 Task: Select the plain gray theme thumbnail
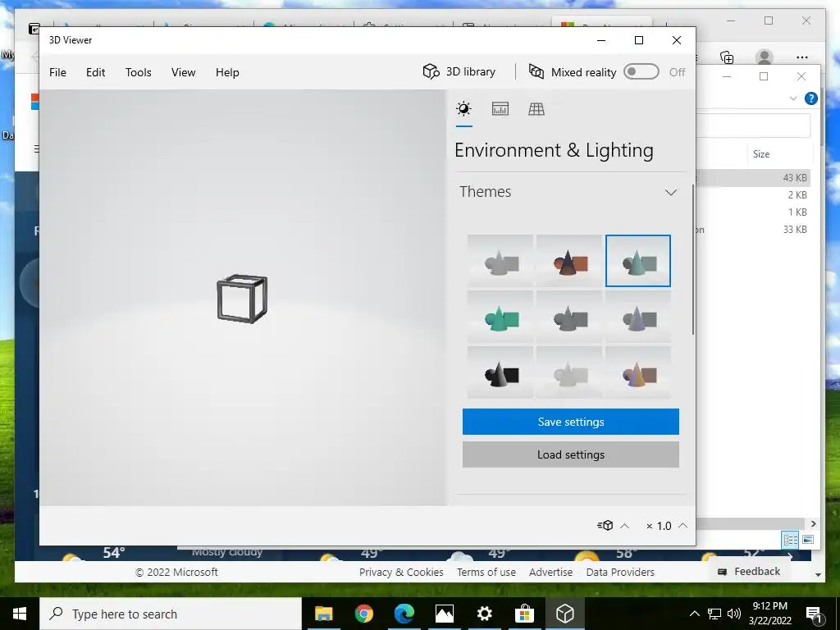(500, 261)
